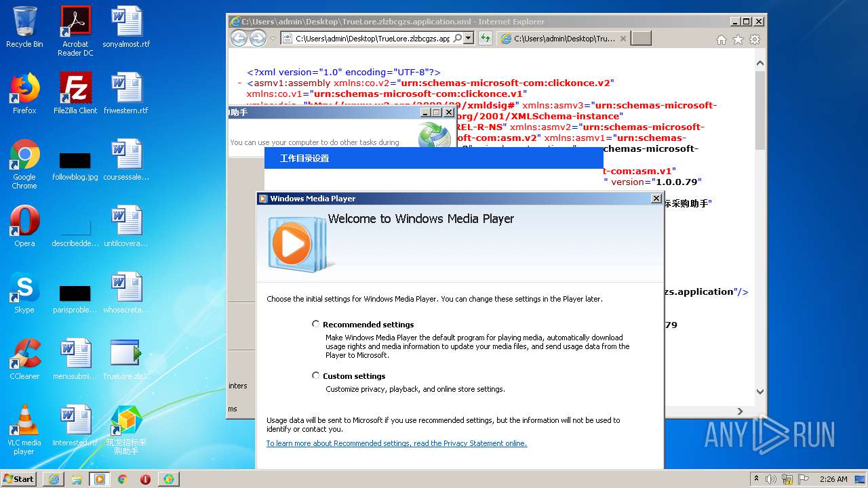
Task: Open the untilcovera document icon
Action: (126, 226)
